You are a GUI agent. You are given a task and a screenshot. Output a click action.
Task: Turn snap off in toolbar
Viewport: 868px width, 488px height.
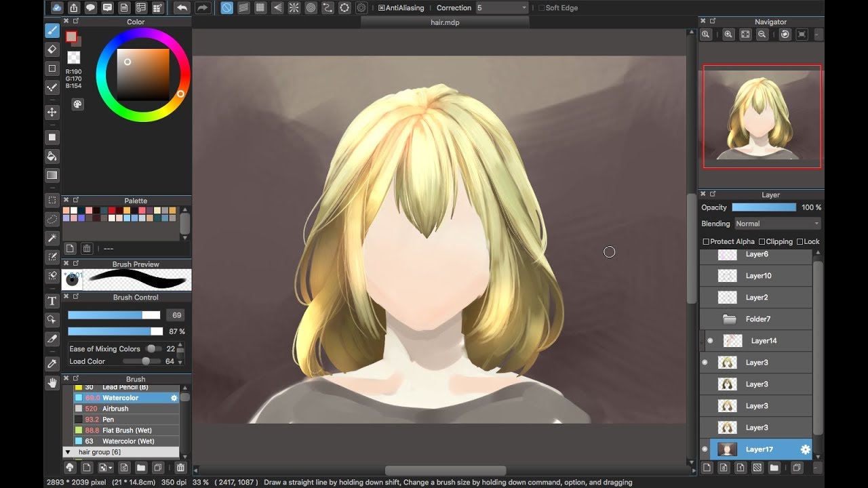pos(227,7)
